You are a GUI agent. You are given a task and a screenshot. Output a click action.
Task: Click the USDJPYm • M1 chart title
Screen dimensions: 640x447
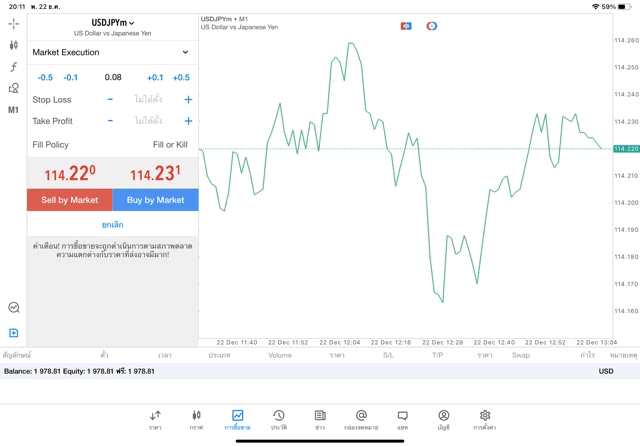224,19
